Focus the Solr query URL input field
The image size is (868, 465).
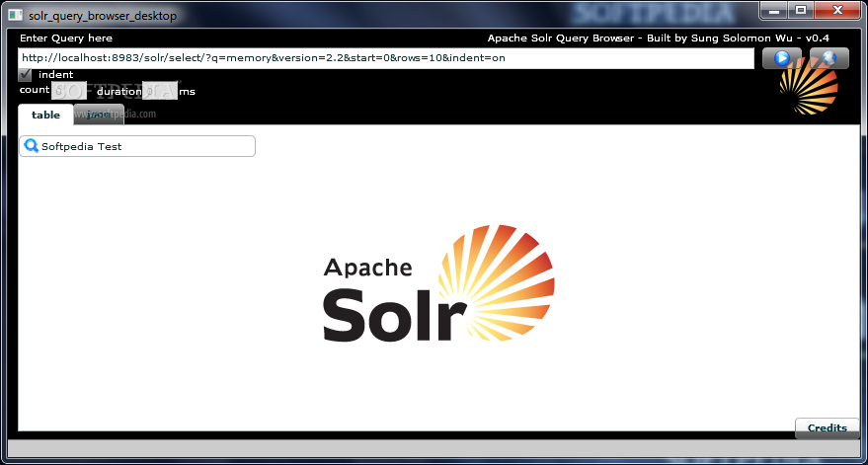pos(386,58)
